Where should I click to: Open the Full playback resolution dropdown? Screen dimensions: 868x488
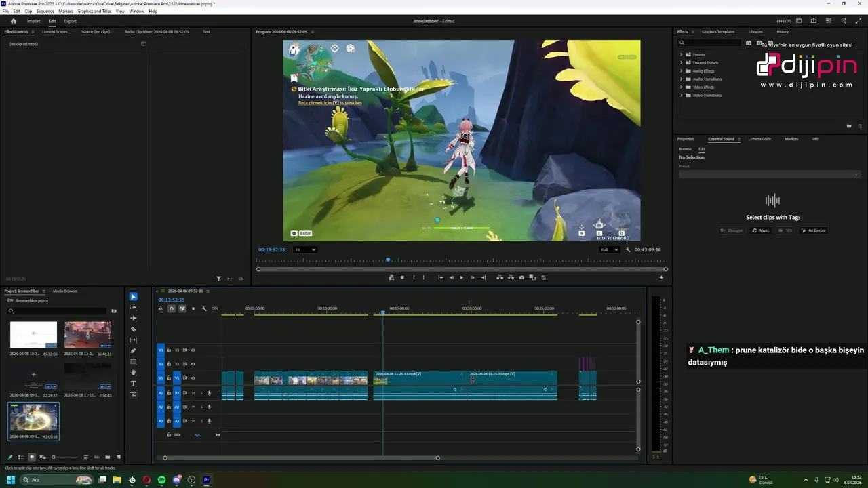click(610, 249)
